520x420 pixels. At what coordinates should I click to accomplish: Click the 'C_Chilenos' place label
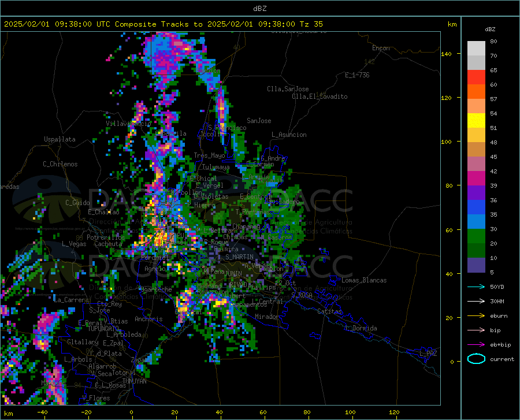click(60, 164)
